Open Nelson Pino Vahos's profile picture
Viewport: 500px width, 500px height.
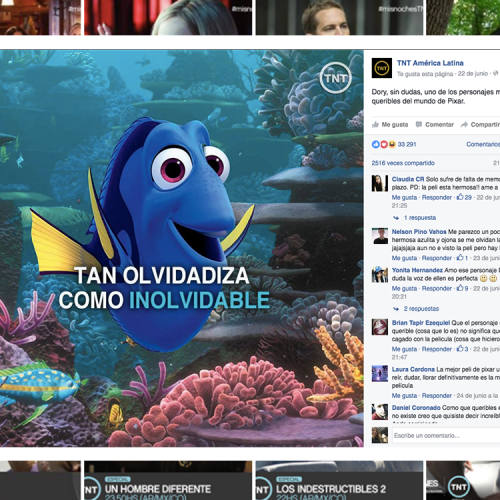[x=380, y=236]
